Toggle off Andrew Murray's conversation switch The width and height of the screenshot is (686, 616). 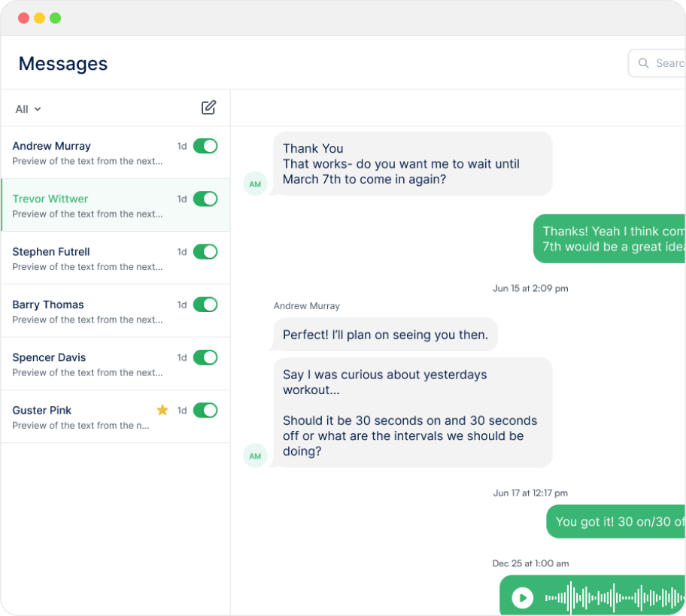click(205, 146)
